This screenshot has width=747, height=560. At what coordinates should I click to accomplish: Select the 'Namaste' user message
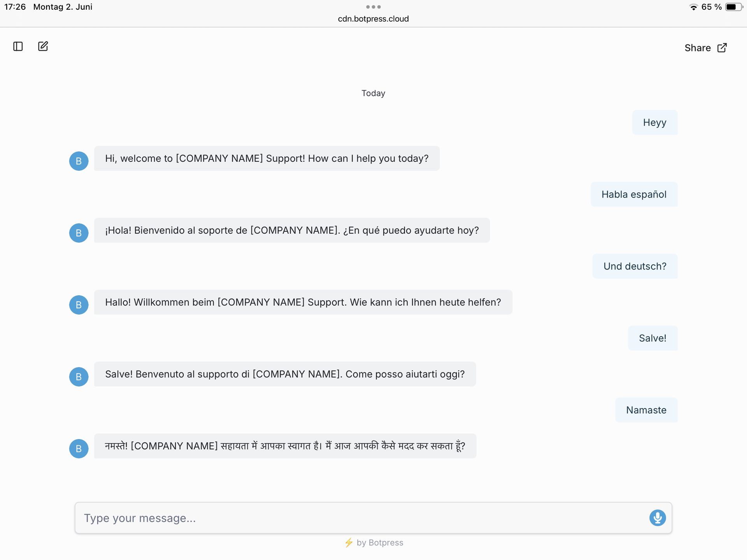[x=646, y=410]
